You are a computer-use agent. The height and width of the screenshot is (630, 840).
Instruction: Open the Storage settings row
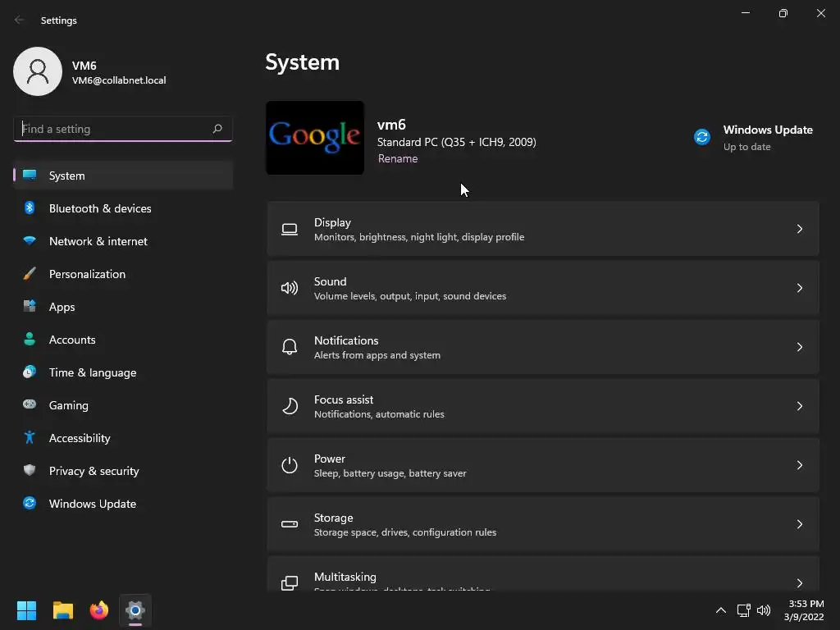[x=542, y=524]
